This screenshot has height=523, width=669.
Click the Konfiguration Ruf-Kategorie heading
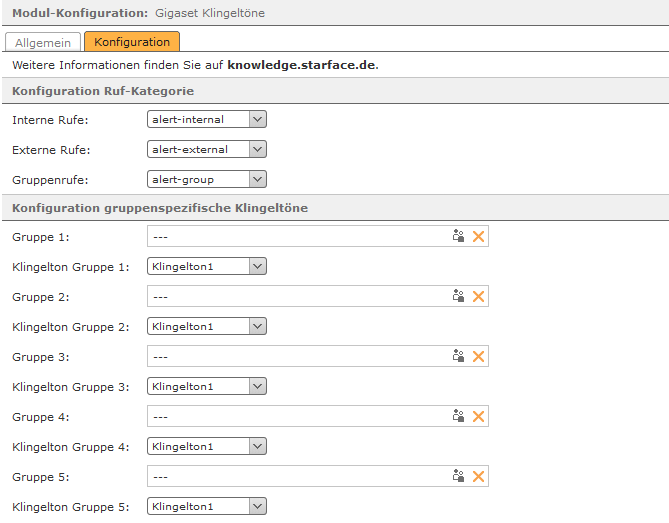pos(103,91)
